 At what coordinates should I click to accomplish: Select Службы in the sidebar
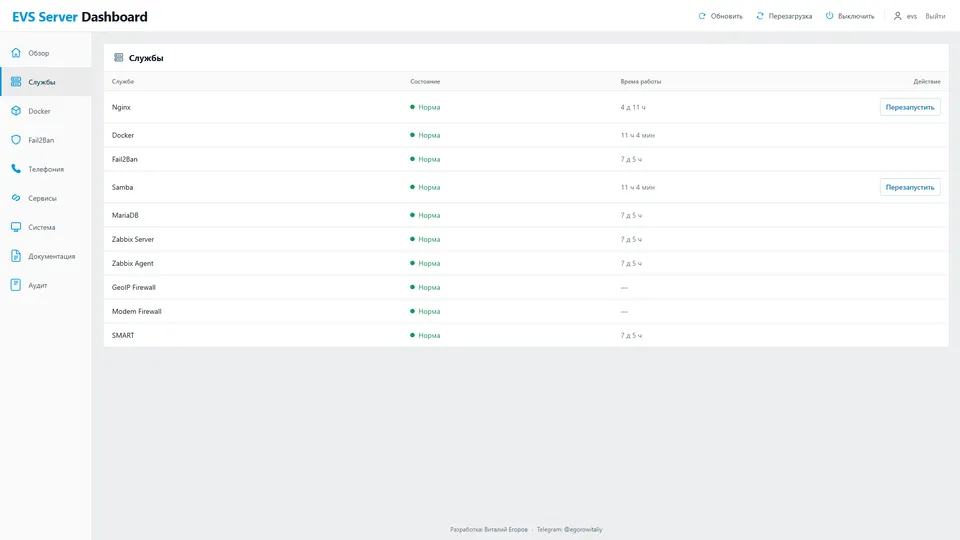46,81
